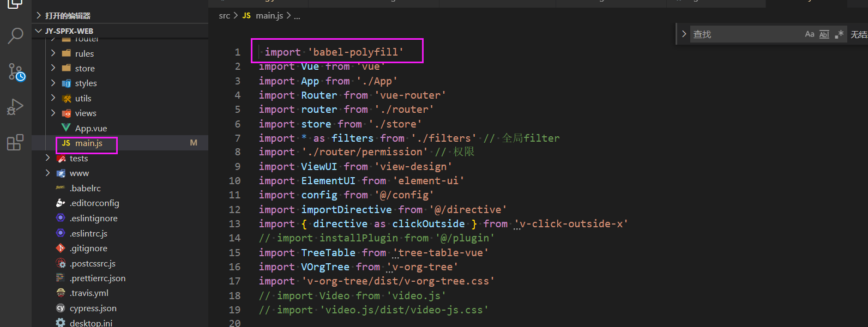Toggle Match Whole Word in find widget

[824, 34]
